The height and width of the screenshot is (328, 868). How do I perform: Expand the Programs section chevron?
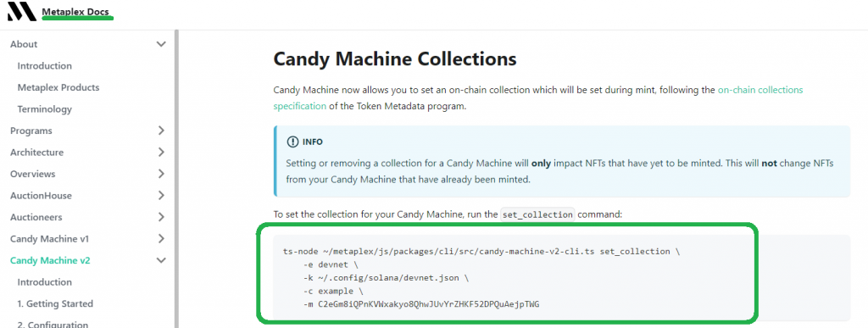(161, 131)
